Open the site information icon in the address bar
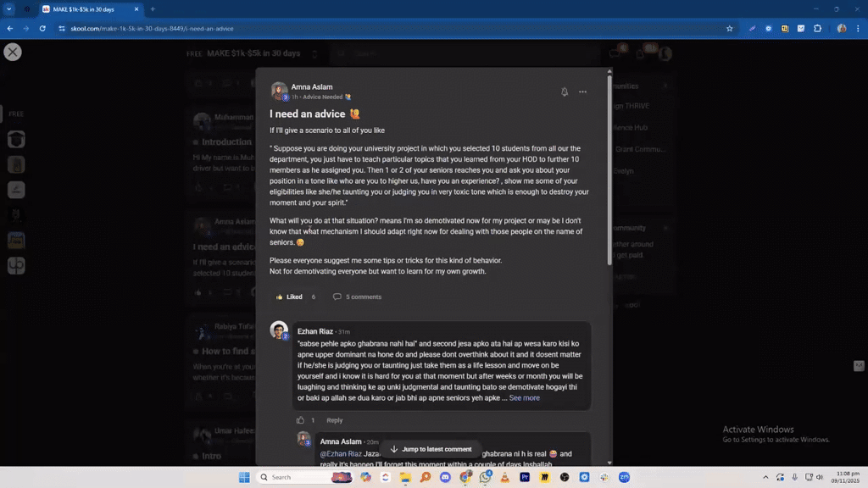The image size is (868, 488). [61, 28]
